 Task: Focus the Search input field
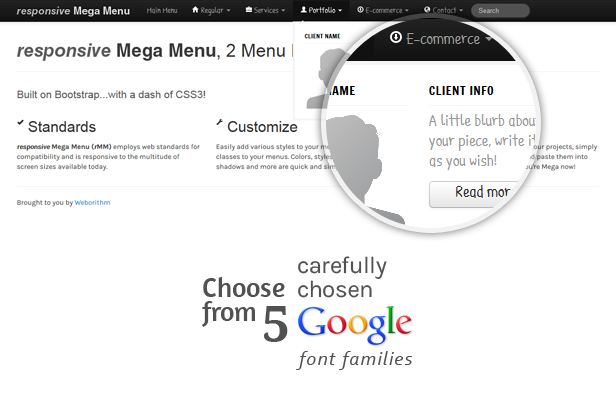point(500,11)
